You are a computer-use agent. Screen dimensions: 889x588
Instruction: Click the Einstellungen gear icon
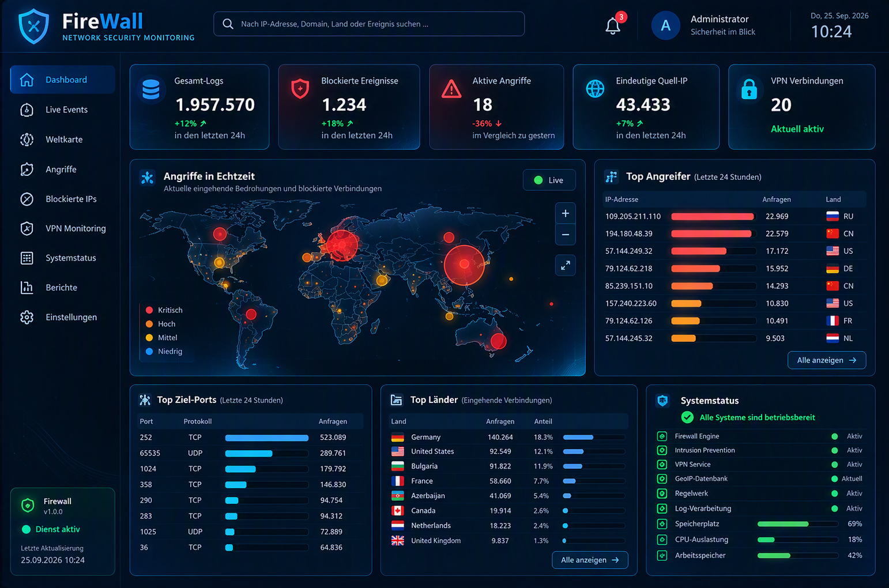tap(27, 317)
